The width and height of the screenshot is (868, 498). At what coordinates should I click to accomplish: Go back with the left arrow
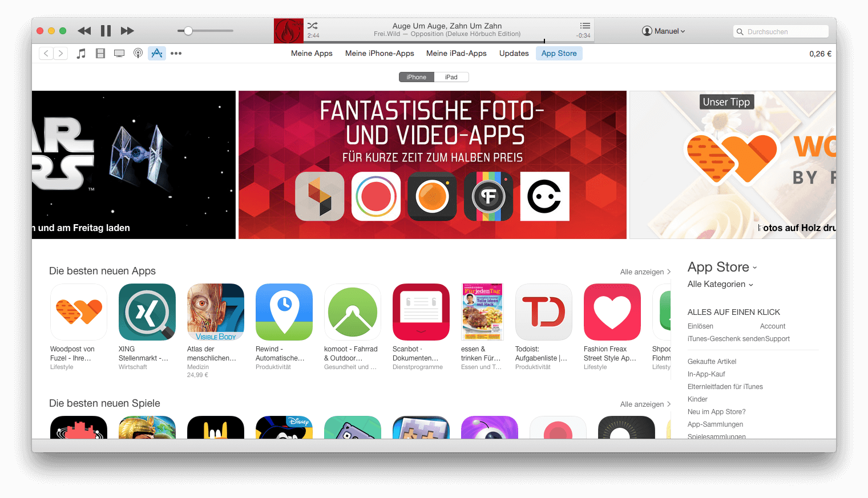pyautogui.click(x=46, y=54)
